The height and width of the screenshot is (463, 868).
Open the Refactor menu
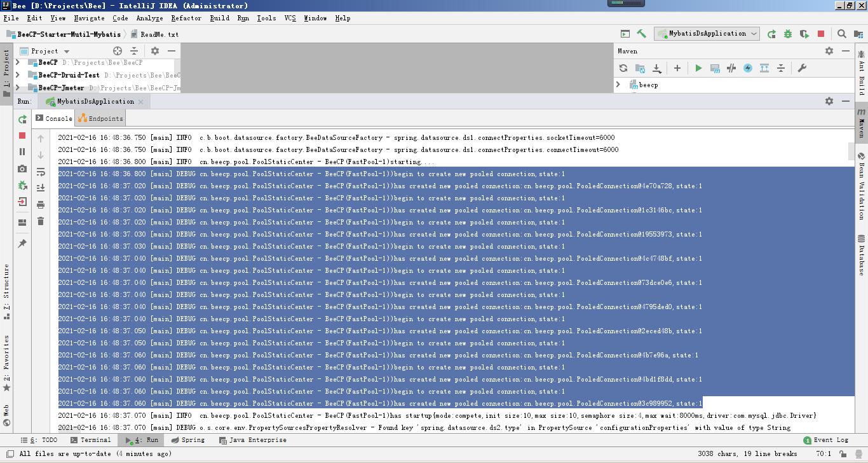click(x=186, y=18)
